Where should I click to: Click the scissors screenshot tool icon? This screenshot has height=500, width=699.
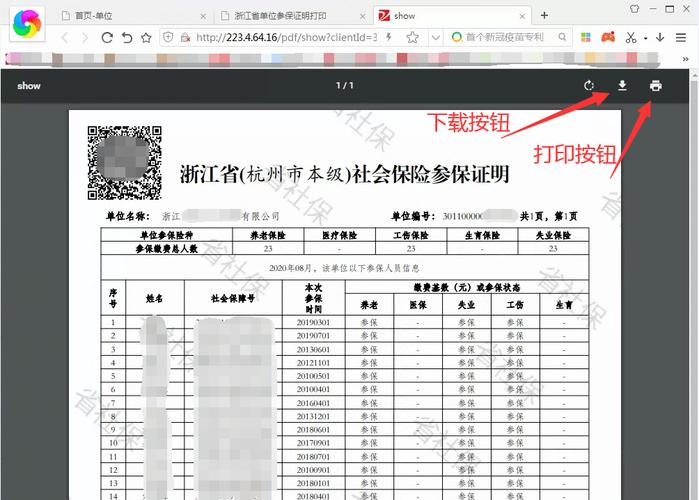(x=631, y=38)
